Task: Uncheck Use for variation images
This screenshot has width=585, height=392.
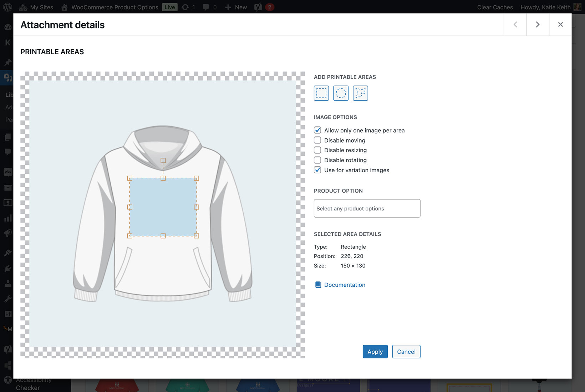Action: [317, 170]
